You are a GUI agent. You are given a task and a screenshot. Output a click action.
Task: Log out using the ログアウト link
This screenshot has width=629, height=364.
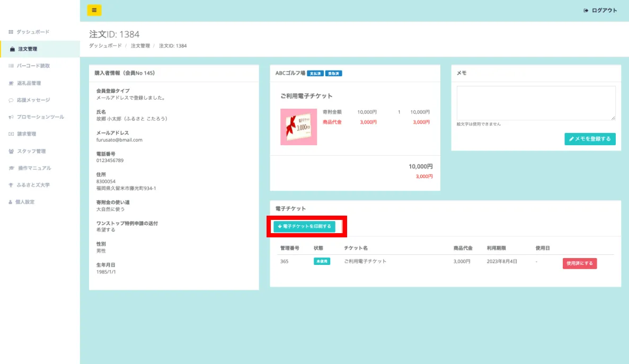click(600, 10)
